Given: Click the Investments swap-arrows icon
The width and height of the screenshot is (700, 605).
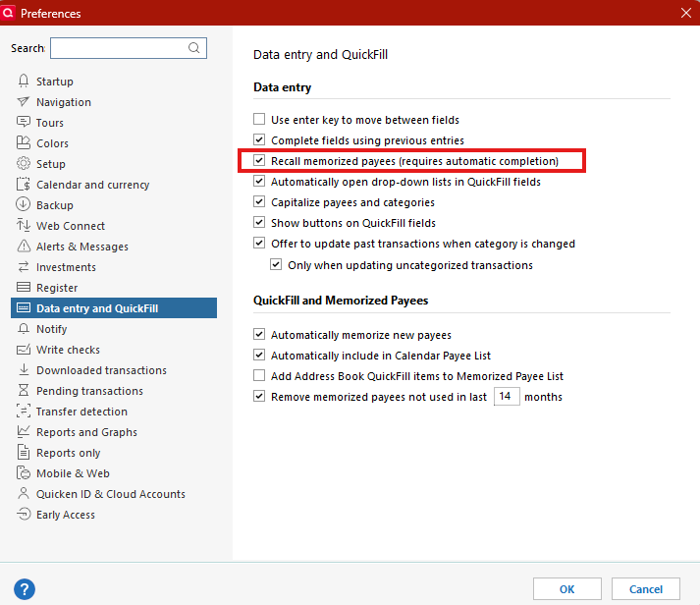Looking at the screenshot, I should 24,266.
